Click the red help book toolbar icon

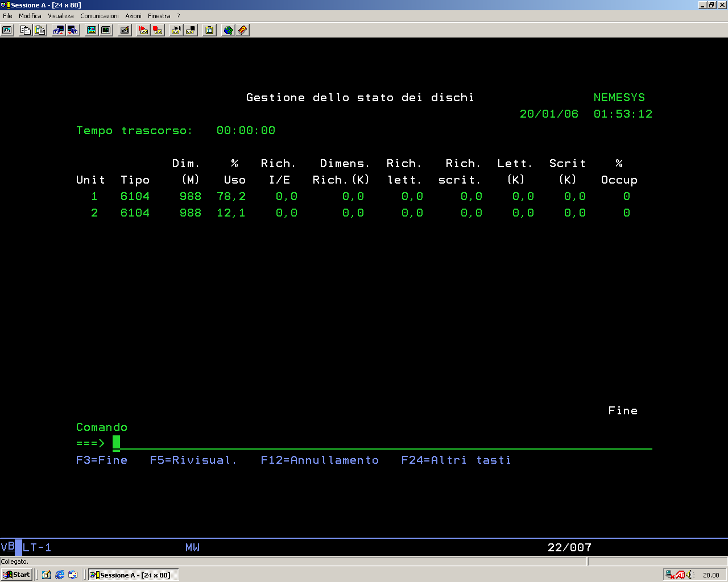242,30
